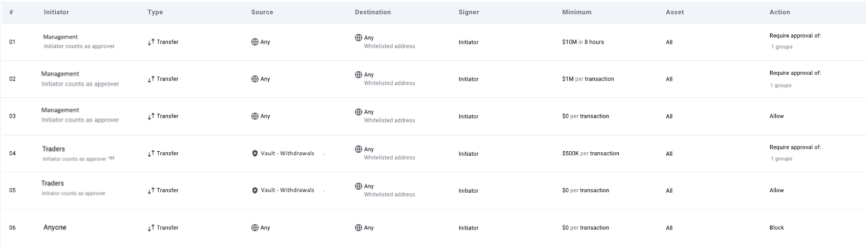Click the $500K per transaction minimum
Viewport: 868px width, 246px height.
click(x=591, y=153)
